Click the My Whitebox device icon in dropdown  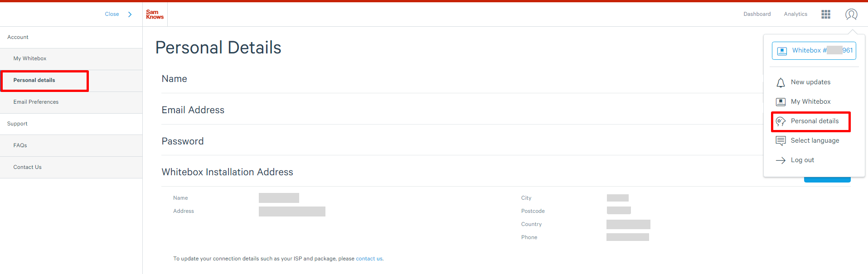click(781, 102)
